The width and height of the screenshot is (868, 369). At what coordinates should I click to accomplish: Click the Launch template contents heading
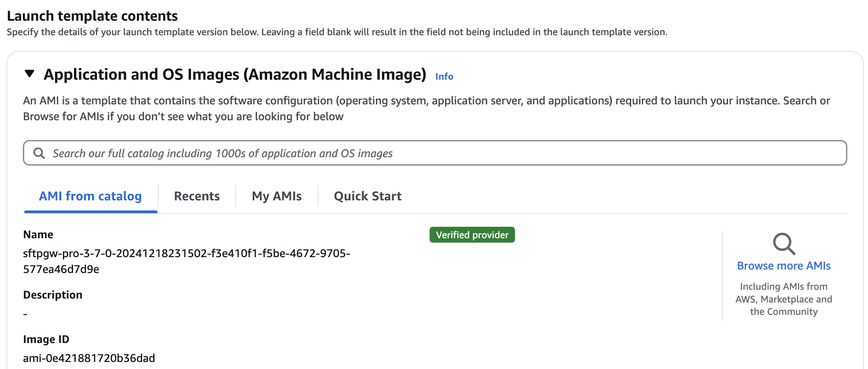point(92,16)
